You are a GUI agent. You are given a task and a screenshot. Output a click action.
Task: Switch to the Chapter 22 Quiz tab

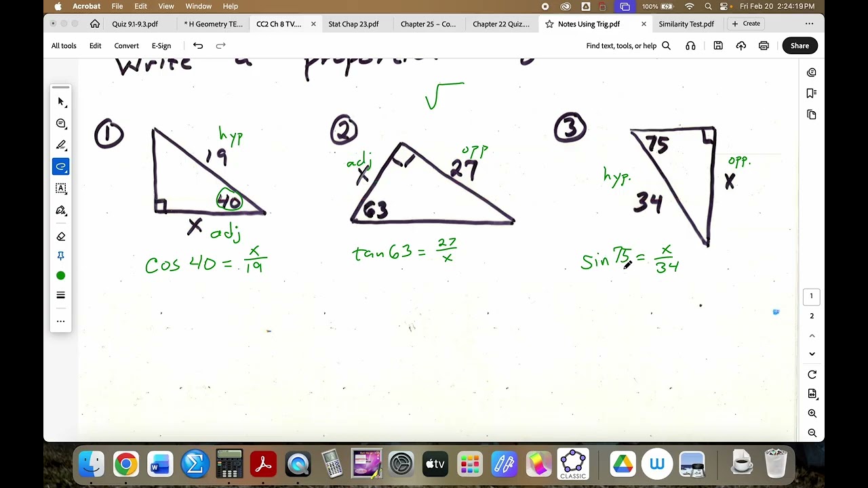point(501,24)
